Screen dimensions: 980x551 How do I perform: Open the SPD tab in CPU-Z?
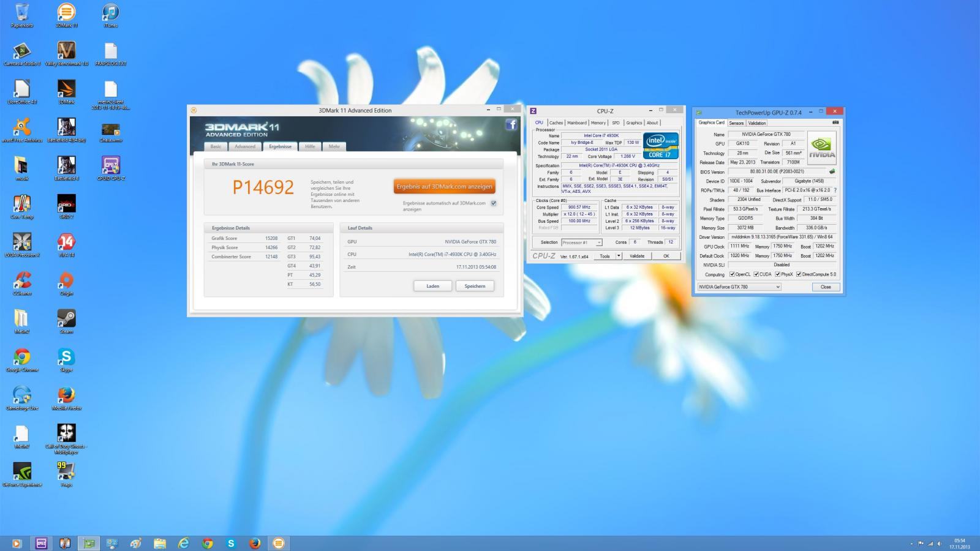click(x=616, y=122)
